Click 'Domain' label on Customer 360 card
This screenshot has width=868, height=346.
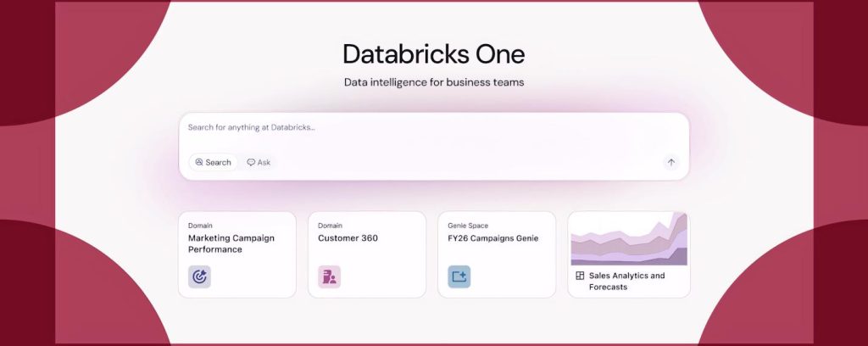330,226
